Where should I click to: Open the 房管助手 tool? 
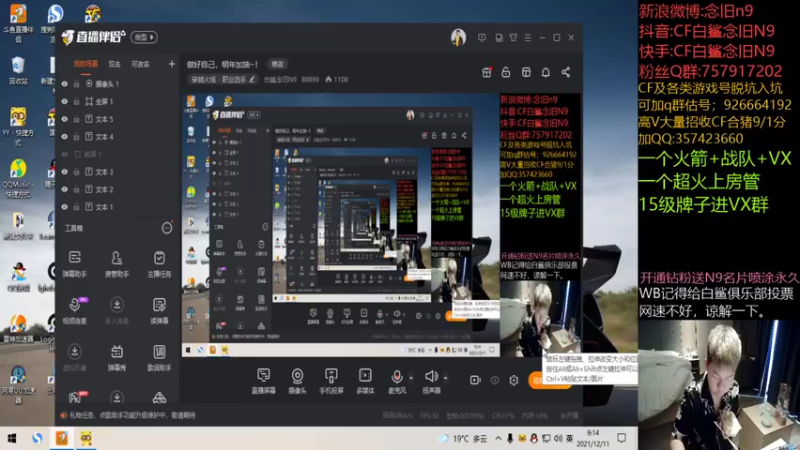[117, 264]
